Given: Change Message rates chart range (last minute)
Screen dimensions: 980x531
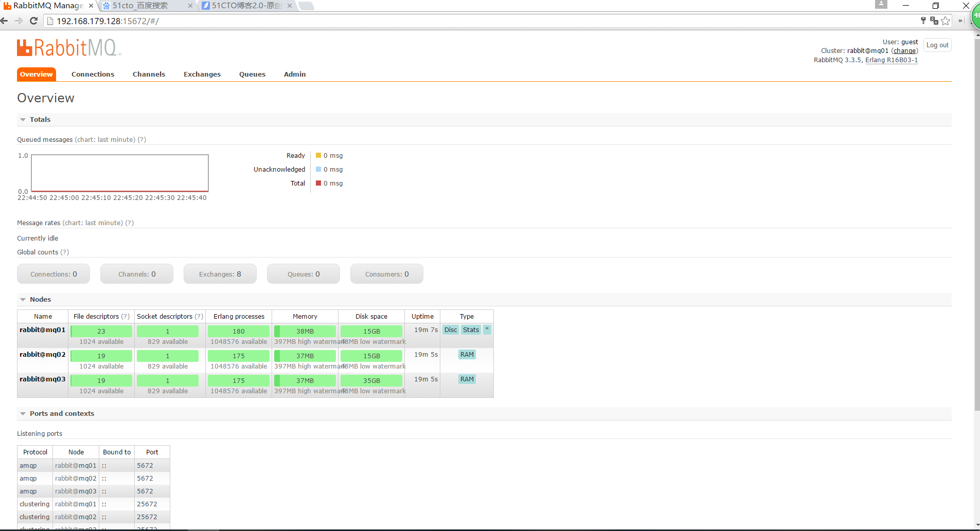Looking at the screenshot, I should click(x=93, y=223).
